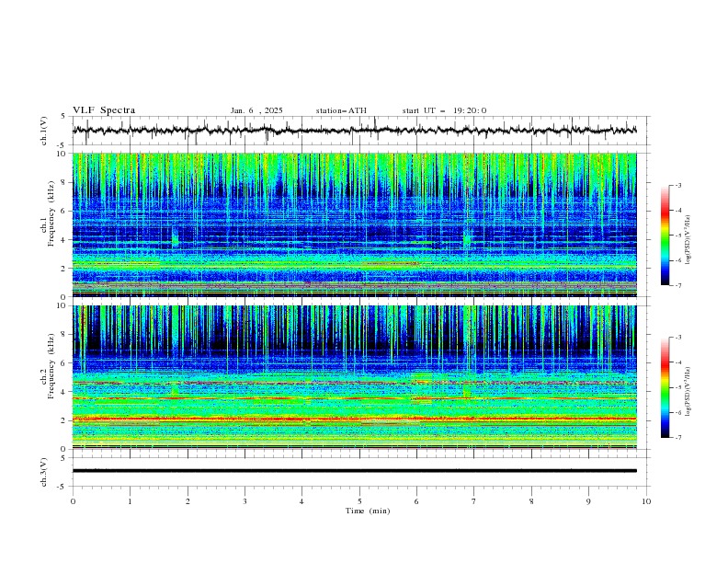Image resolution: width=728 pixels, height=563 pixels.
Task: Click the ch.2 spectrogram panel
Action: point(354,377)
